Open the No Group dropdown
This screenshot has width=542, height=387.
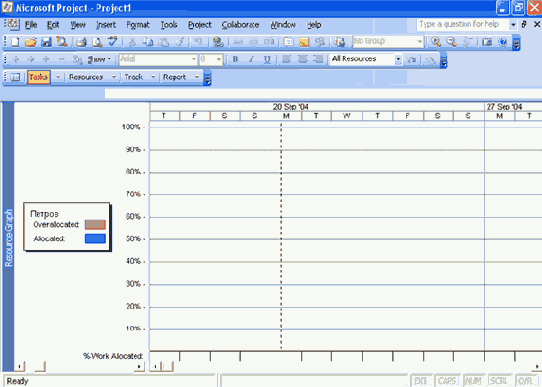pos(419,42)
